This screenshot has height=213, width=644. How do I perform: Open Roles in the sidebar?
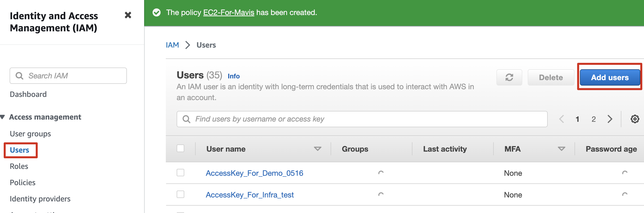(x=19, y=166)
